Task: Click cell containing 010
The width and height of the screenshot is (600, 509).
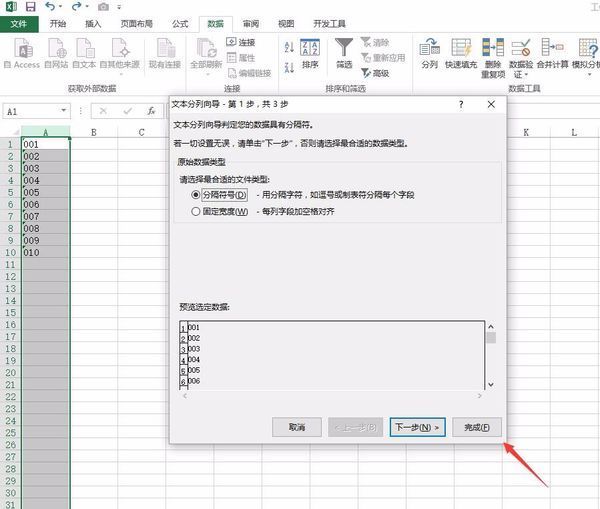Action: 46,253
